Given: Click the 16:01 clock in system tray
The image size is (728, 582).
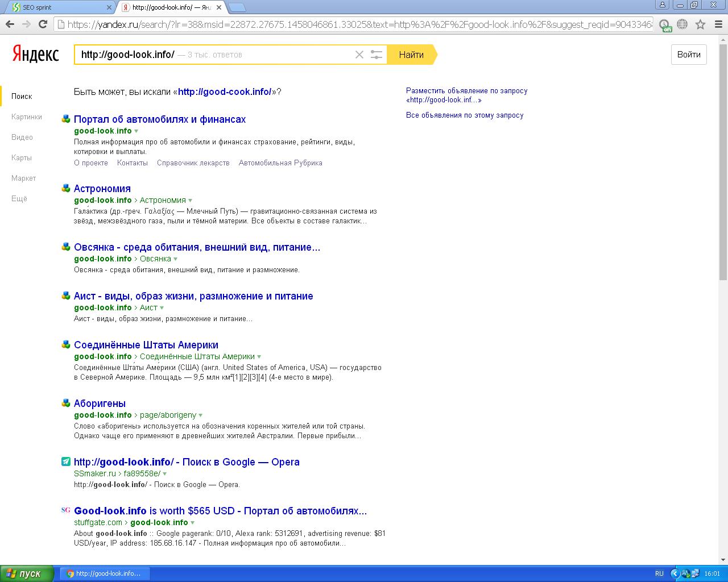Looking at the screenshot, I should click(x=712, y=573).
